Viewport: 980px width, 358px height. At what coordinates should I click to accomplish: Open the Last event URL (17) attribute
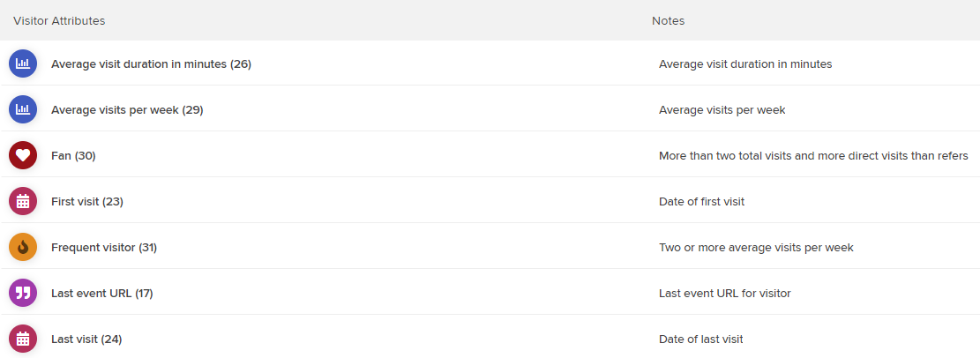pos(101,293)
